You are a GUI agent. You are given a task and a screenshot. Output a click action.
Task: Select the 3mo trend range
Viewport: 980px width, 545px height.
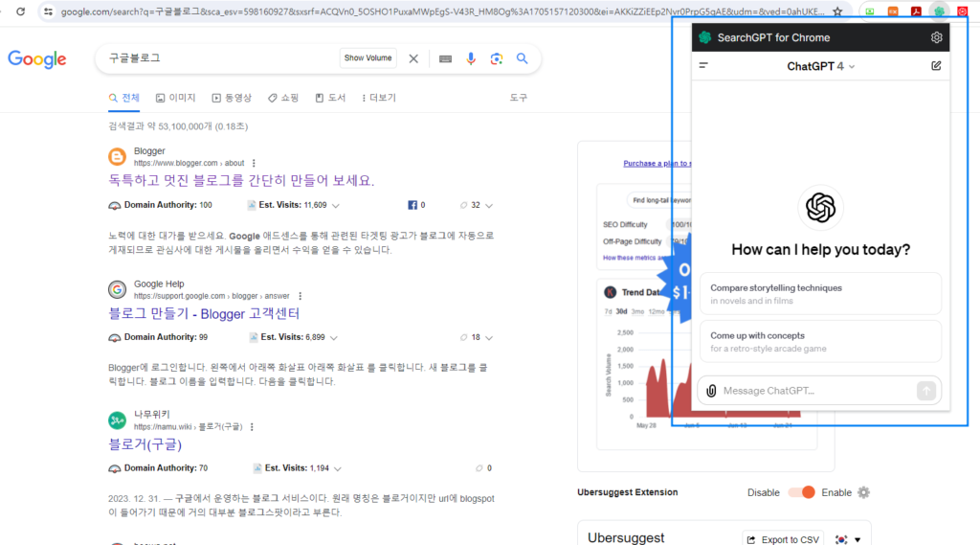point(637,311)
